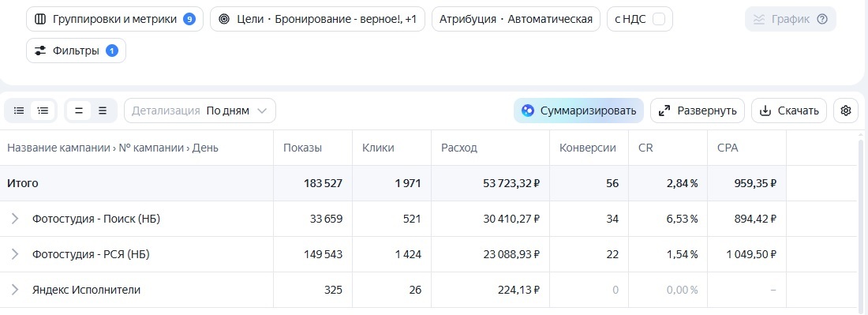Open Фильтры panel
The width and height of the screenshot is (868, 315).
click(x=76, y=51)
